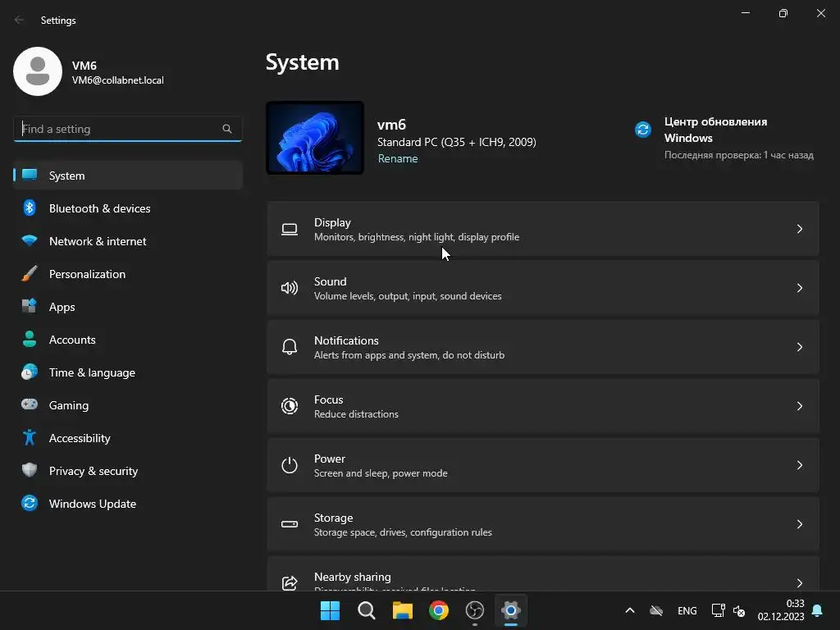Viewport: 840px width, 630px height.
Task: Show hidden system tray icons
Action: click(x=630, y=610)
